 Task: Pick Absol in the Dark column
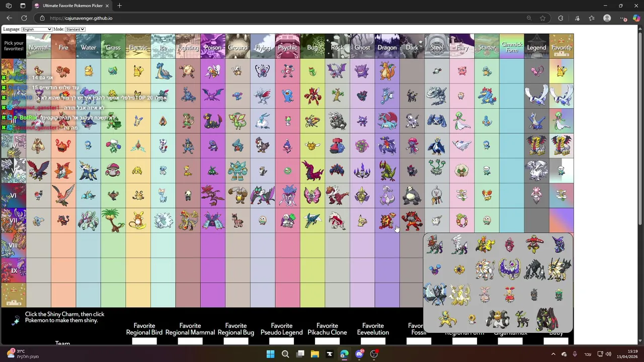412,121
